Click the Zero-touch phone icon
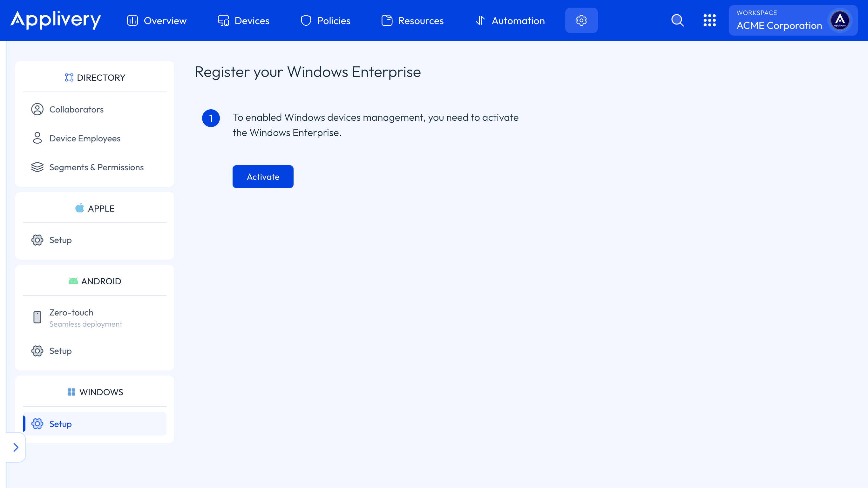 pyautogui.click(x=37, y=317)
